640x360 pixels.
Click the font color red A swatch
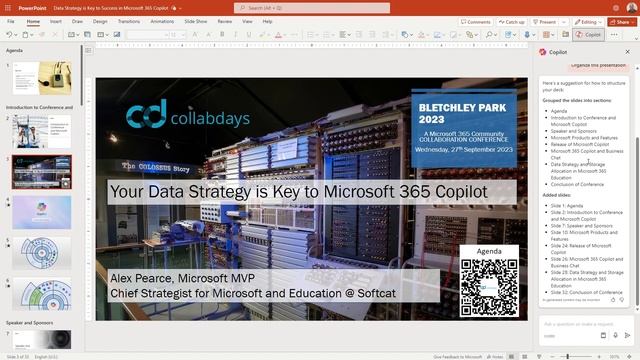pyautogui.click(x=278, y=35)
